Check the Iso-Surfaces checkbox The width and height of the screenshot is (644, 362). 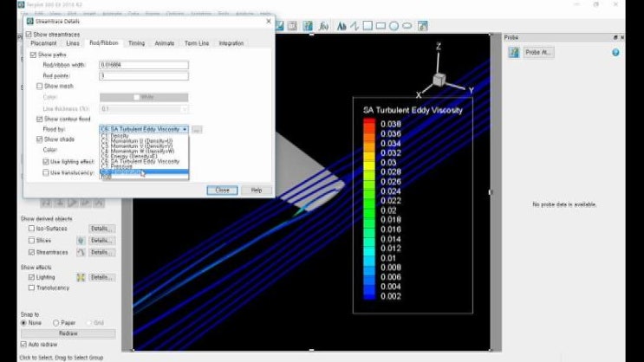pos(32,229)
